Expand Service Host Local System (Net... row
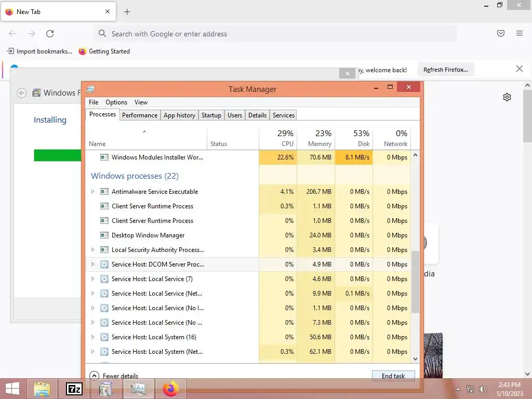Image resolution: width=532 pixels, height=399 pixels. (92, 352)
